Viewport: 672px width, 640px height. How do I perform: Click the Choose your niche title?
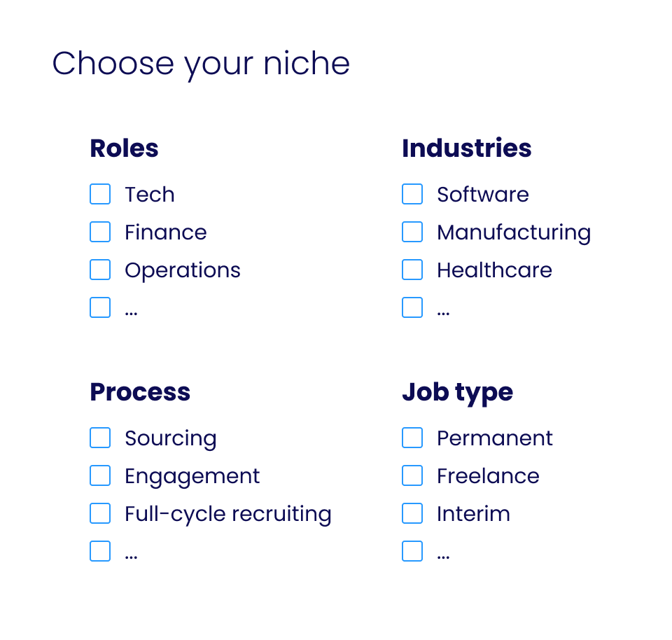tap(201, 64)
